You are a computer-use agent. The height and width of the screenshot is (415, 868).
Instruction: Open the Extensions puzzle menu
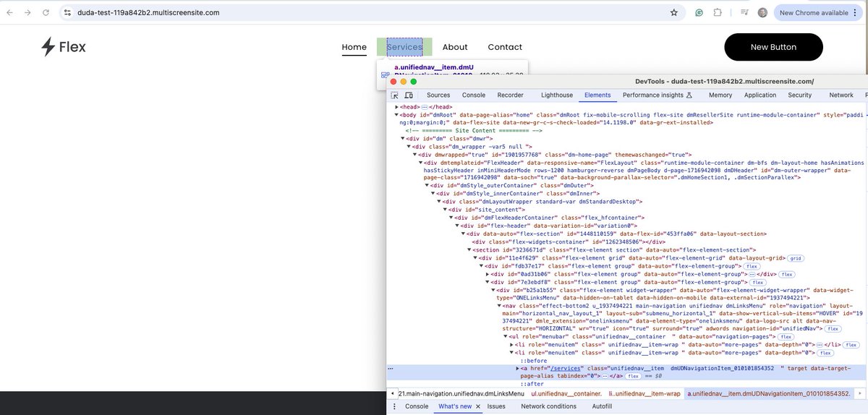point(718,12)
